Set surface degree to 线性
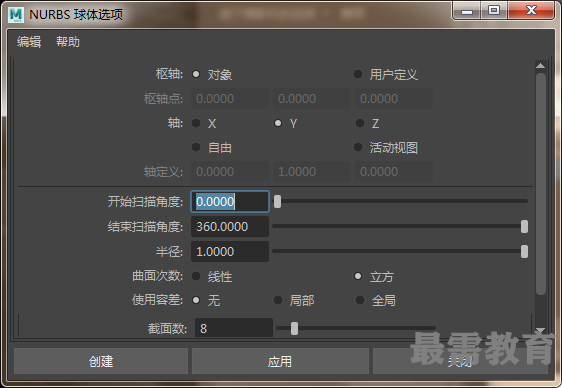This screenshot has height=388, width=562. (x=196, y=276)
